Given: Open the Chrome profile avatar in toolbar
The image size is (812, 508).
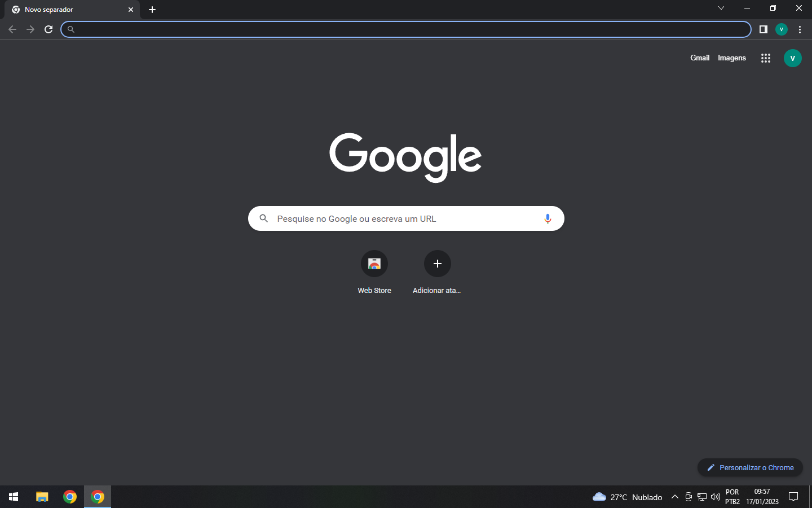Looking at the screenshot, I should [782, 29].
